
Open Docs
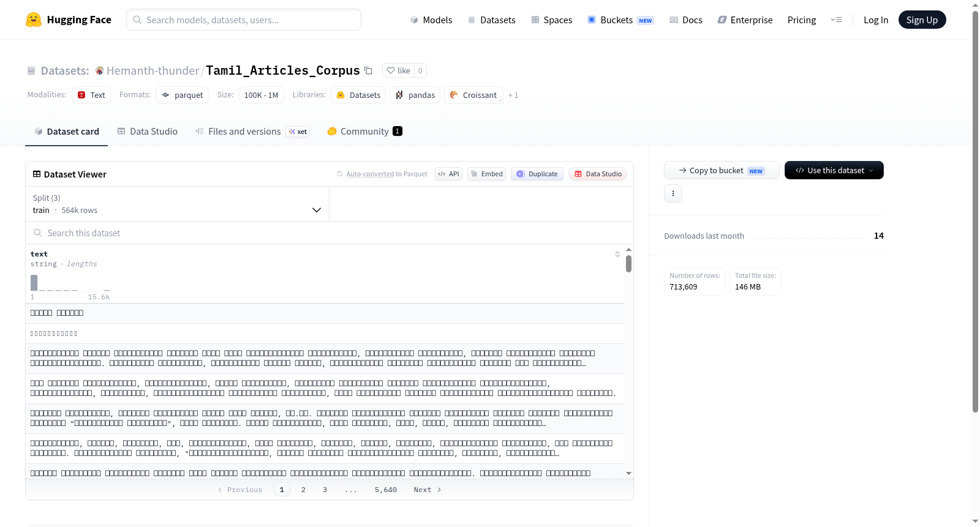(686, 20)
